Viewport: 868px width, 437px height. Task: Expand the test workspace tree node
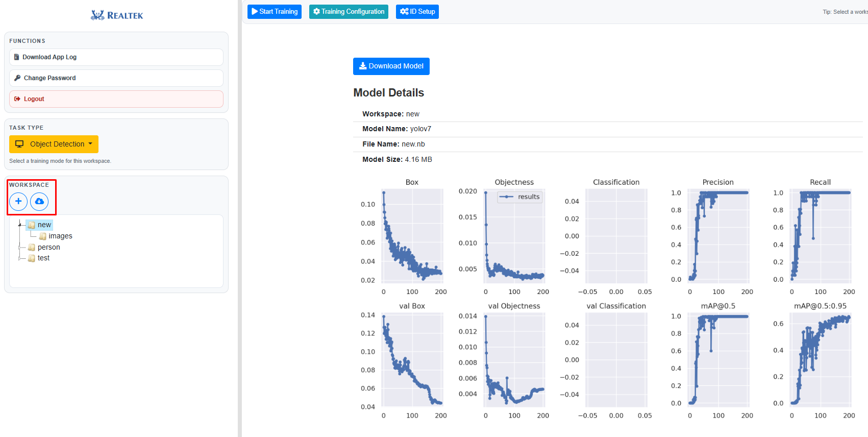pos(20,258)
